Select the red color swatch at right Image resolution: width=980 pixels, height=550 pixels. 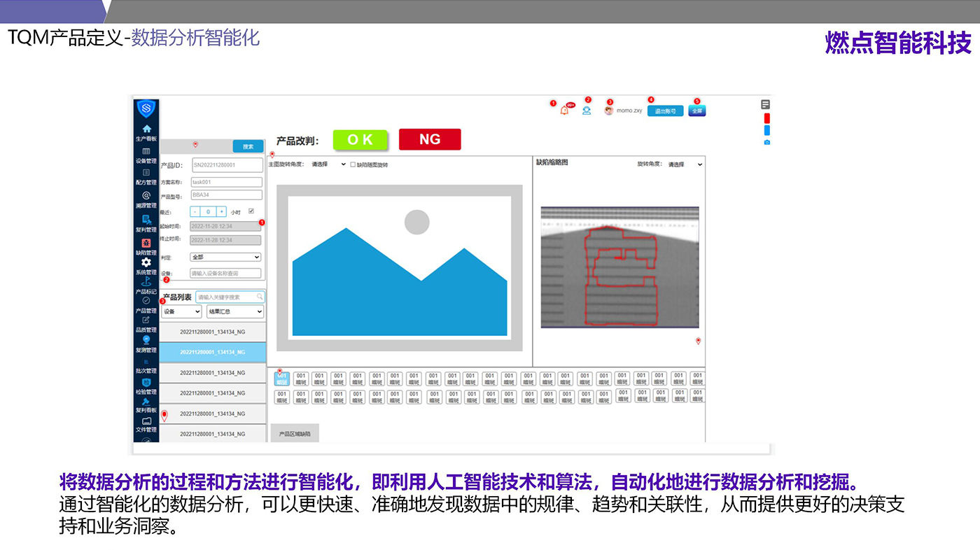766,118
